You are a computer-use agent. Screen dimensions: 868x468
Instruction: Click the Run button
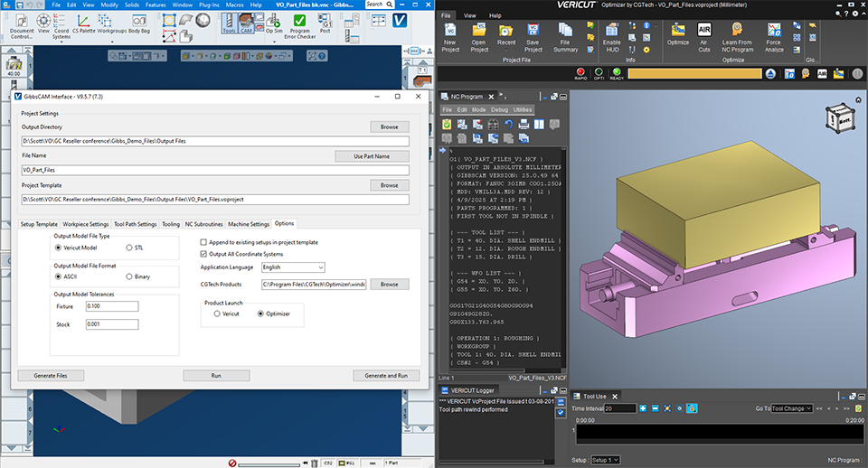click(x=216, y=376)
